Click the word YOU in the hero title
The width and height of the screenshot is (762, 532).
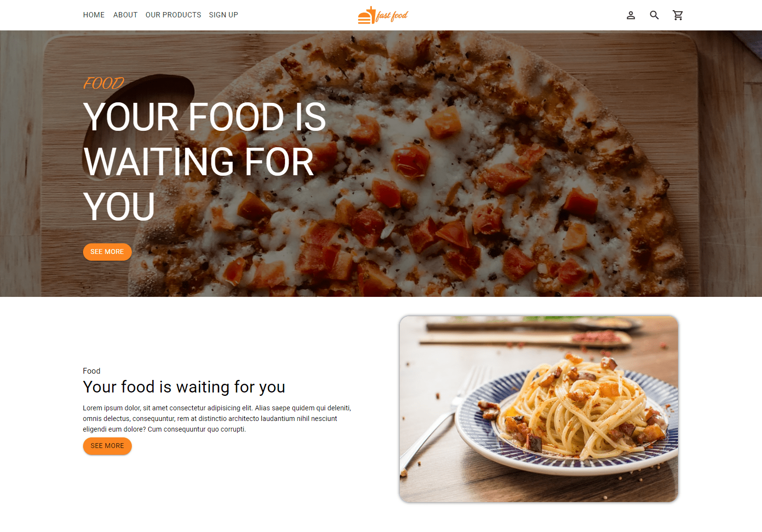point(119,207)
